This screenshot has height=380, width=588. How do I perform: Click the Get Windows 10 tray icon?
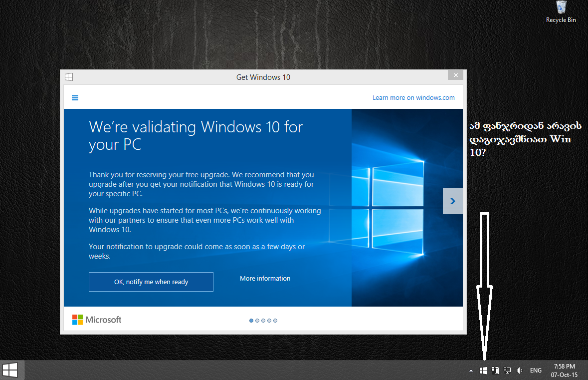(483, 371)
